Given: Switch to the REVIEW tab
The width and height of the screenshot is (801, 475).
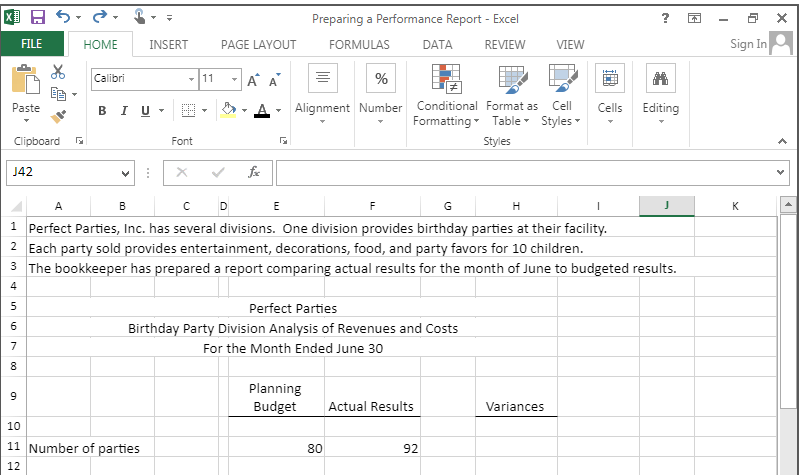Looking at the screenshot, I should pos(505,45).
